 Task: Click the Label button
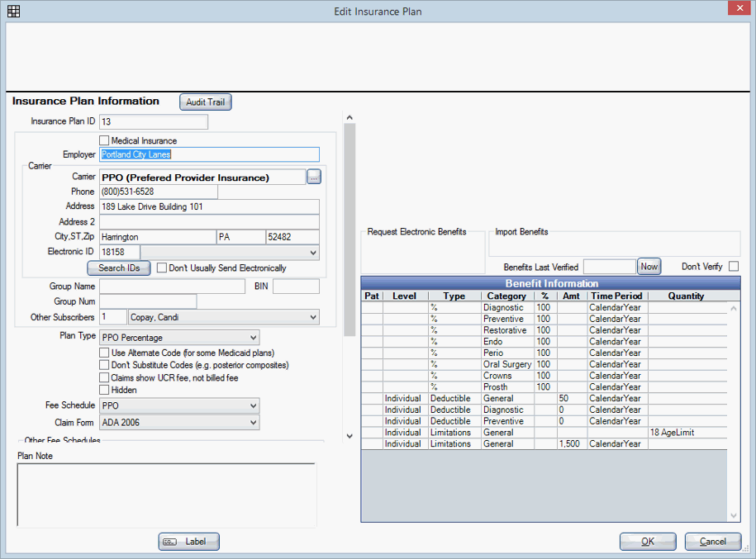[x=189, y=542]
